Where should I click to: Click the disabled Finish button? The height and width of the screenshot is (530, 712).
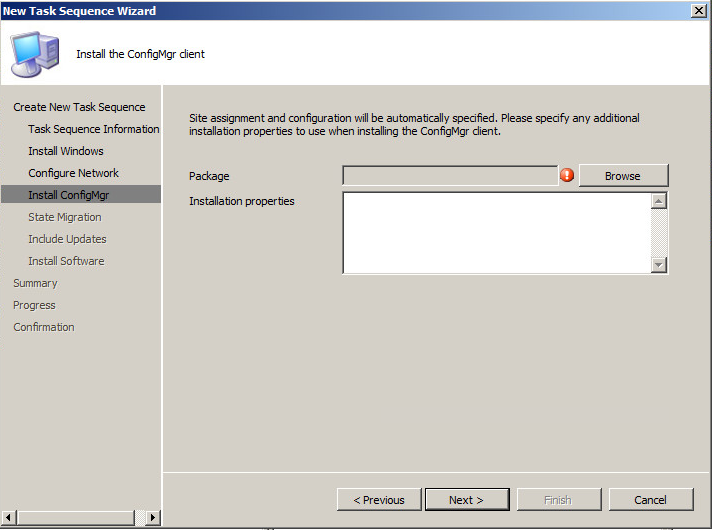pyautogui.click(x=559, y=500)
